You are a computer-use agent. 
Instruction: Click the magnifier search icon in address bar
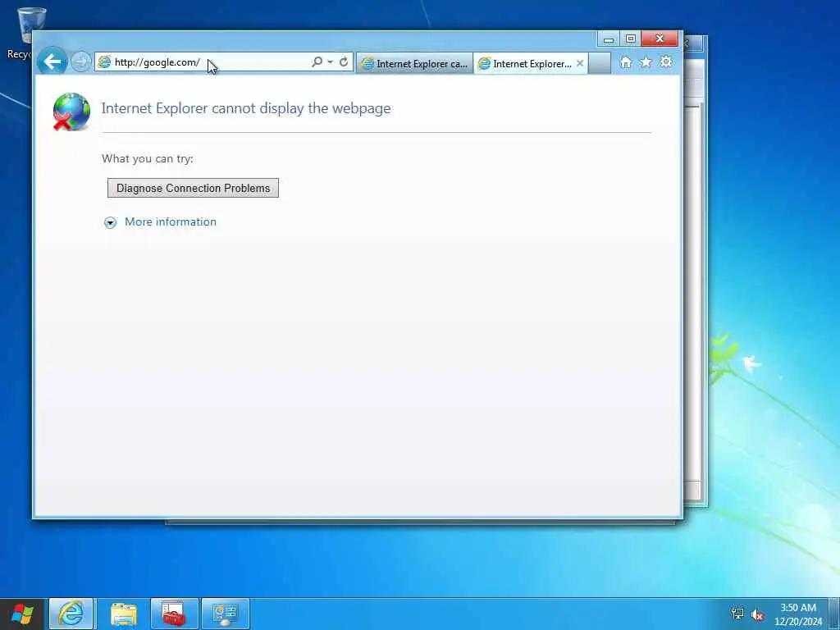pyautogui.click(x=317, y=62)
